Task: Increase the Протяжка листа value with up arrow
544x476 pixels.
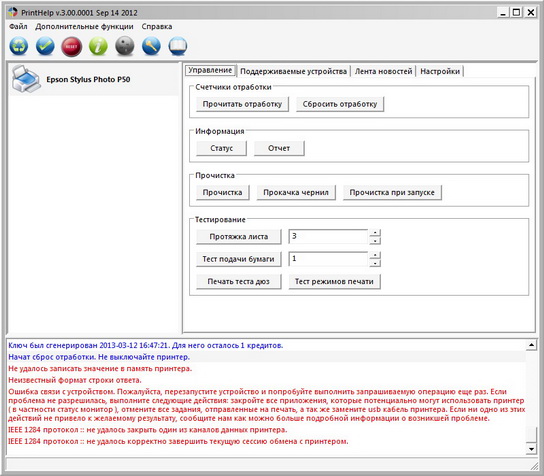Action: tap(375, 232)
